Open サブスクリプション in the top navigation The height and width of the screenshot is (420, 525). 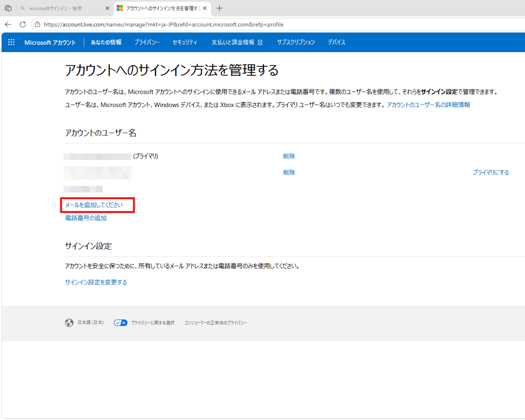(296, 42)
